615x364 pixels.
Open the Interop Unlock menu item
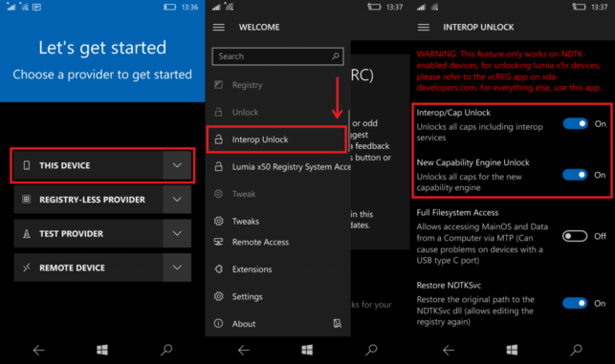[x=277, y=139]
